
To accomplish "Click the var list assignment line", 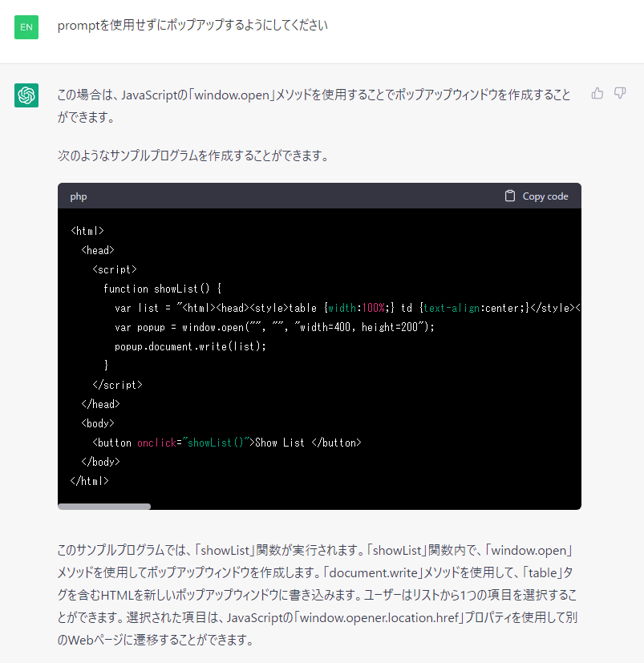I will (x=321, y=308).
